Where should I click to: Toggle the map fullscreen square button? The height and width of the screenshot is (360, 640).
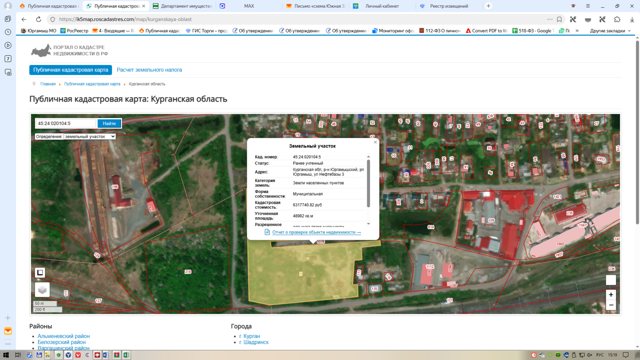pyautogui.click(x=40, y=272)
